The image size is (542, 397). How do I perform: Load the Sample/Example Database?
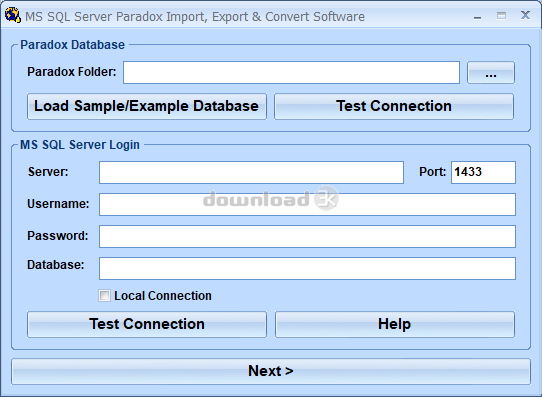click(147, 106)
